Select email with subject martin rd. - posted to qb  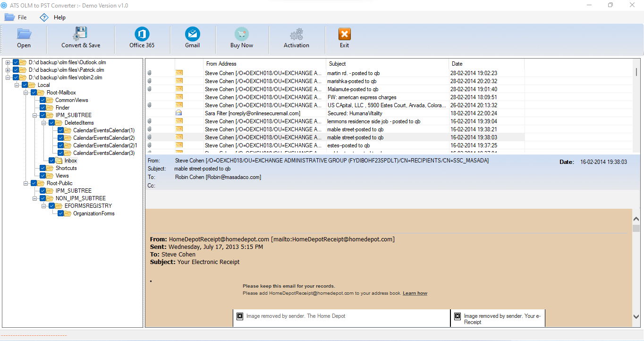[x=354, y=73]
